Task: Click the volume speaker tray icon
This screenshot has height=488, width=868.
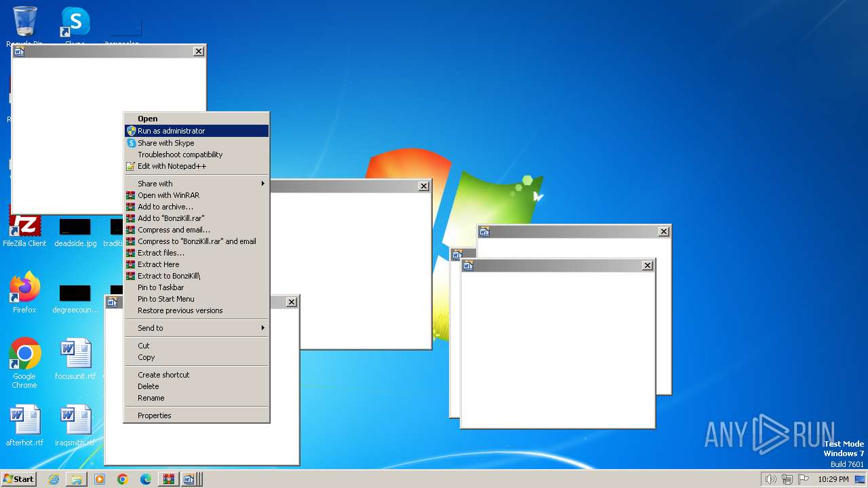Action: click(x=770, y=479)
